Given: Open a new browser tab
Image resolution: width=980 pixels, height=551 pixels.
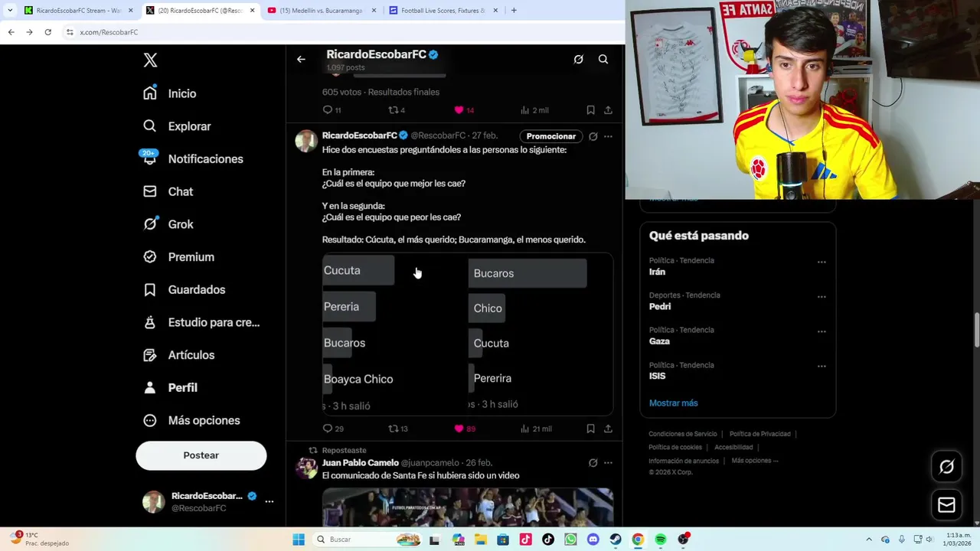Looking at the screenshot, I should pos(514,11).
